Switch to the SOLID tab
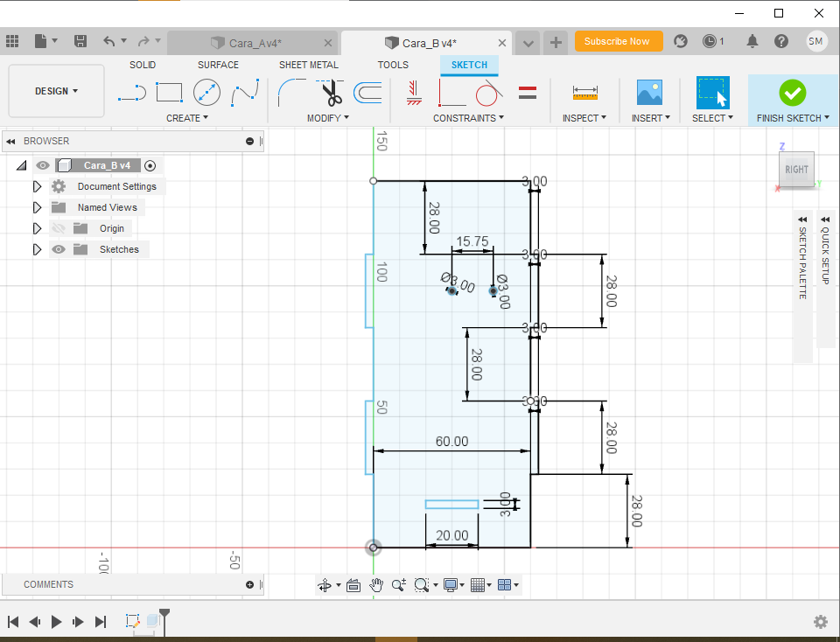Screen dimensions: 840x642 coord(143,65)
